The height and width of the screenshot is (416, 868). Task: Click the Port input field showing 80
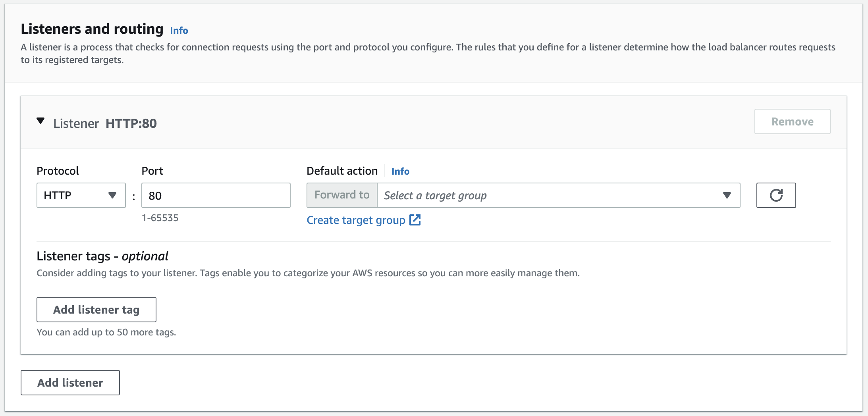216,195
